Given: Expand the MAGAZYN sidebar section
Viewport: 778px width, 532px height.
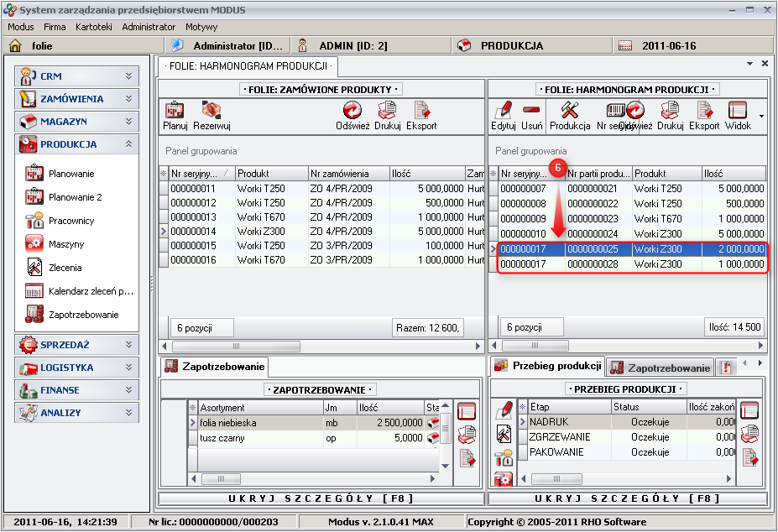Looking at the screenshot, I should (x=76, y=122).
